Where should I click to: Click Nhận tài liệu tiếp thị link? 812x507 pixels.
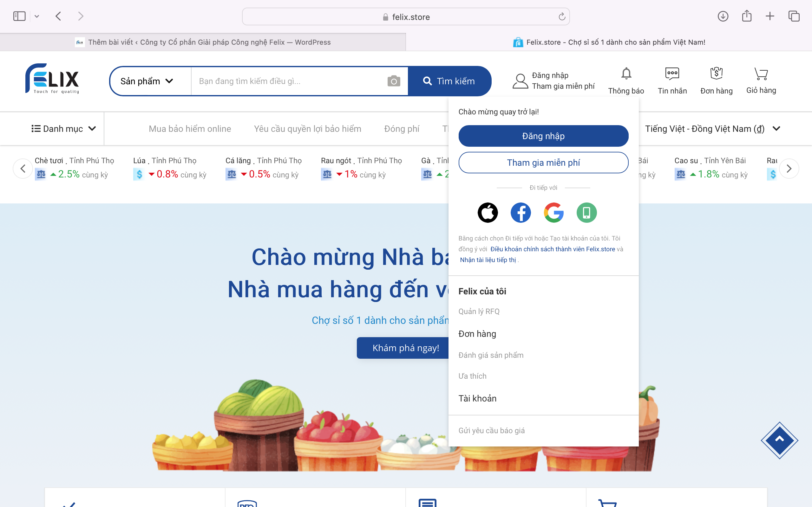pos(488,259)
